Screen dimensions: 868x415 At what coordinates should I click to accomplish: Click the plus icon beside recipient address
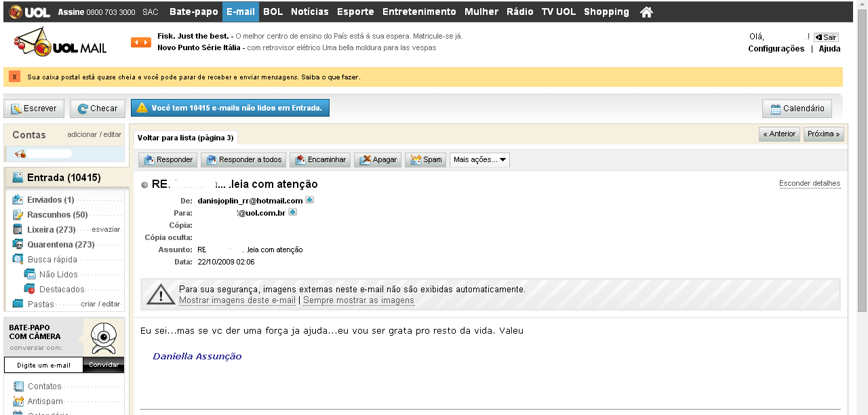(293, 212)
